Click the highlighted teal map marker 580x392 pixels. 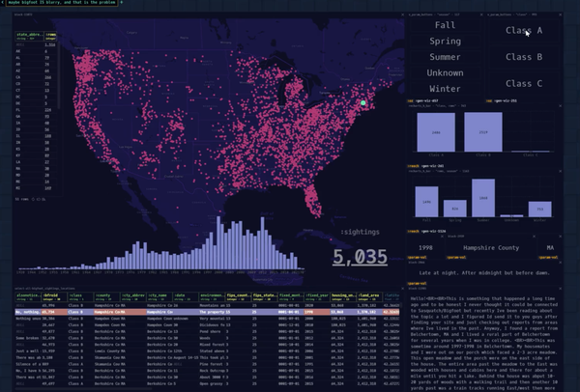[x=362, y=103]
